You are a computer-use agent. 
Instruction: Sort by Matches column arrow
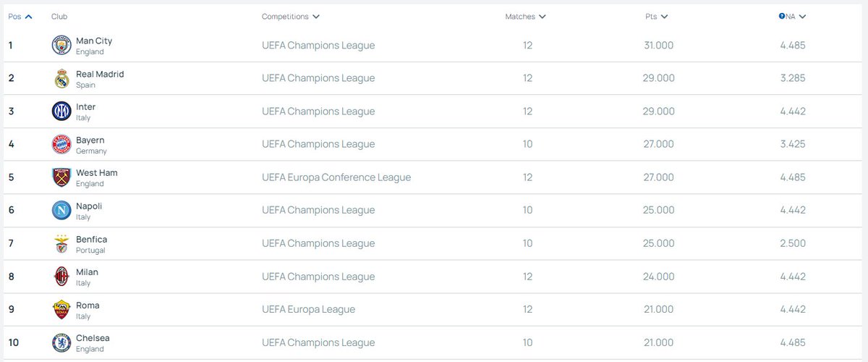(x=542, y=16)
